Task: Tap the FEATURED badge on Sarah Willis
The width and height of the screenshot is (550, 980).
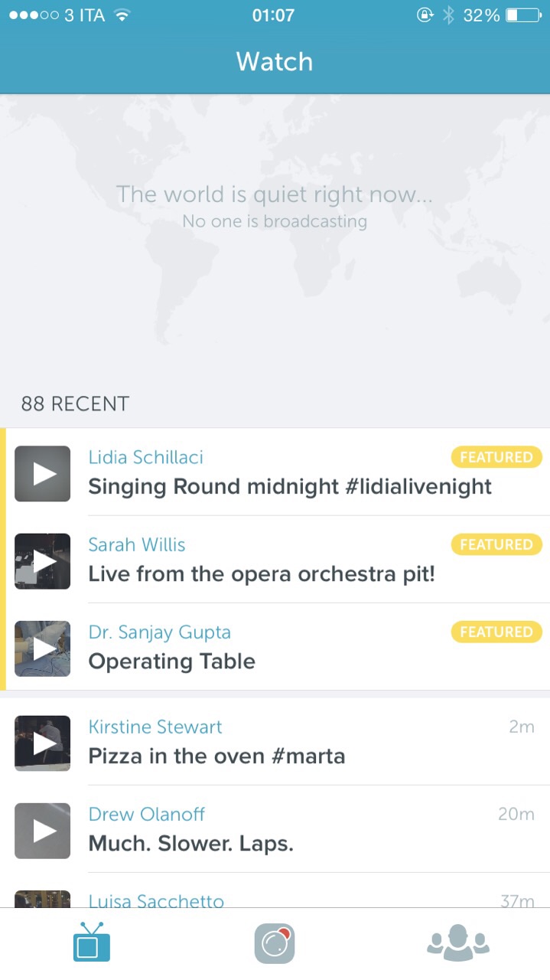Action: (x=496, y=545)
